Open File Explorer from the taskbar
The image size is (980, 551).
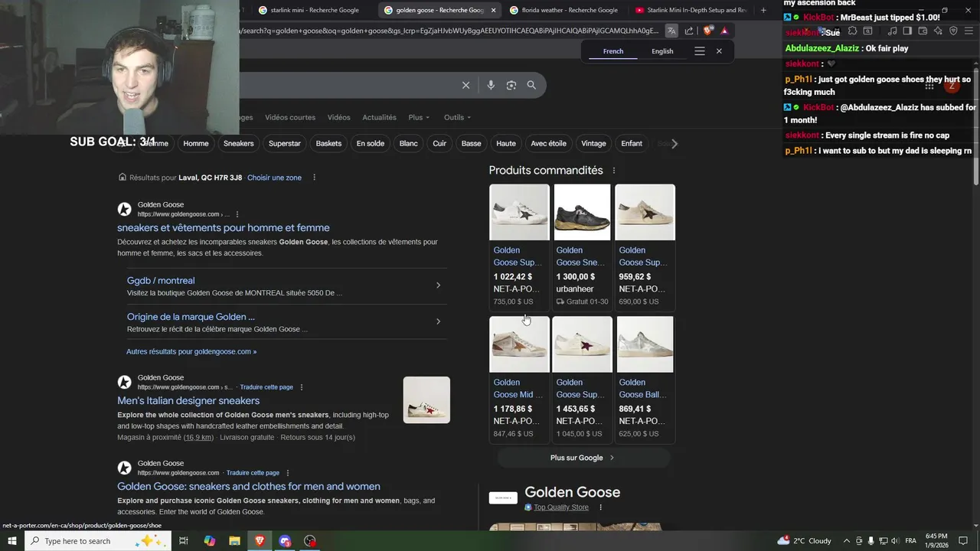tap(235, 541)
